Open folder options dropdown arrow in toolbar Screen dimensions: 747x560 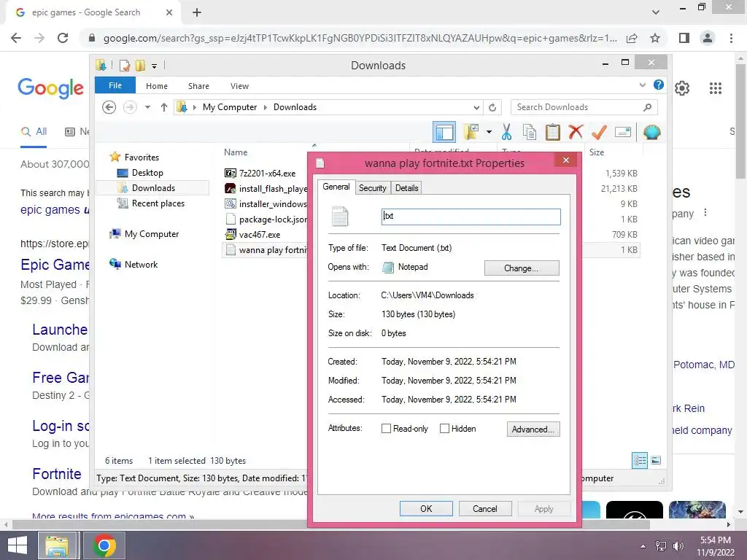(489, 132)
